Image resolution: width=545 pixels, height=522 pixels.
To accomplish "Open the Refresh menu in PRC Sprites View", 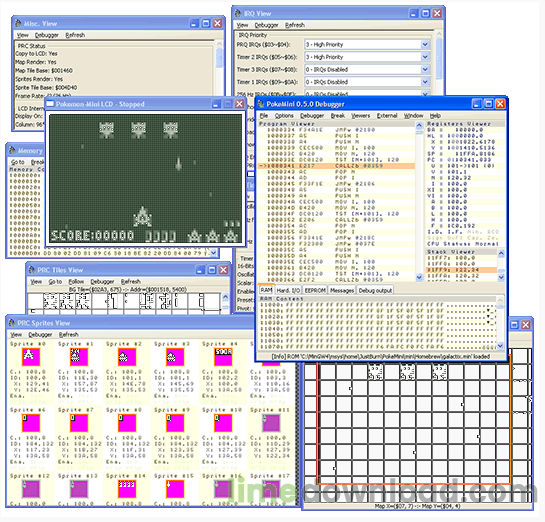I will [68, 334].
